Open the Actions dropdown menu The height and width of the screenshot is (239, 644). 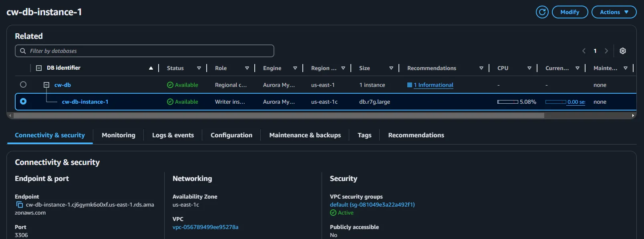pyautogui.click(x=614, y=12)
